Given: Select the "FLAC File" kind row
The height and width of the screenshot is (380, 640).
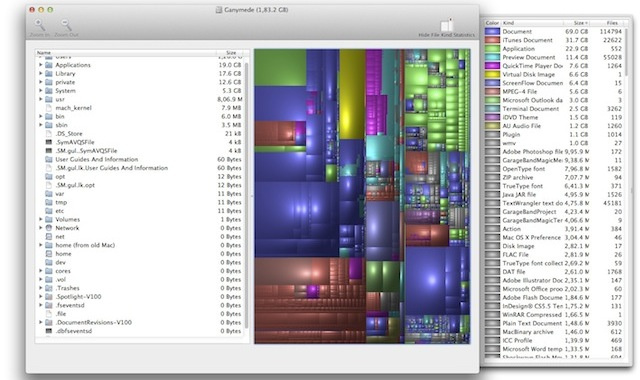Looking at the screenshot, I should (x=554, y=254).
